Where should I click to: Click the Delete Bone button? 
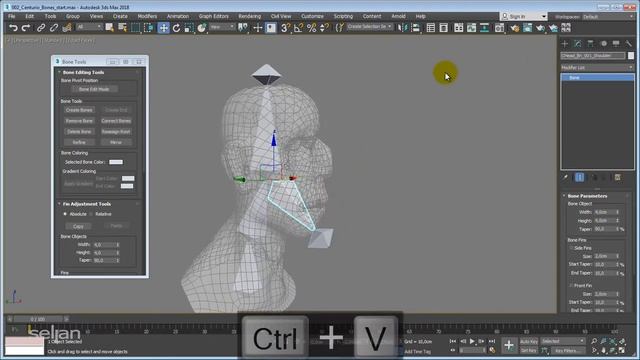[79, 132]
